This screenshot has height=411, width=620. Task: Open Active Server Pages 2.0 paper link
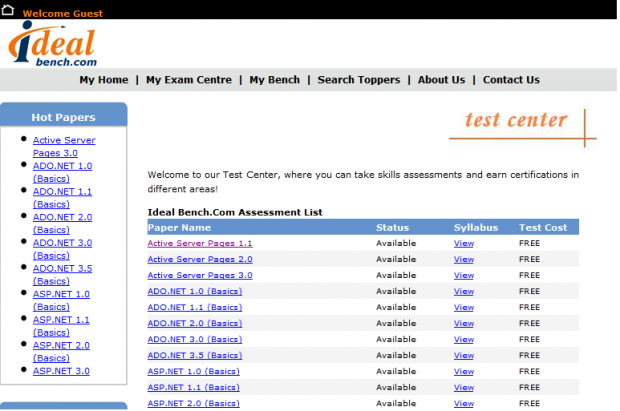click(x=200, y=259)
